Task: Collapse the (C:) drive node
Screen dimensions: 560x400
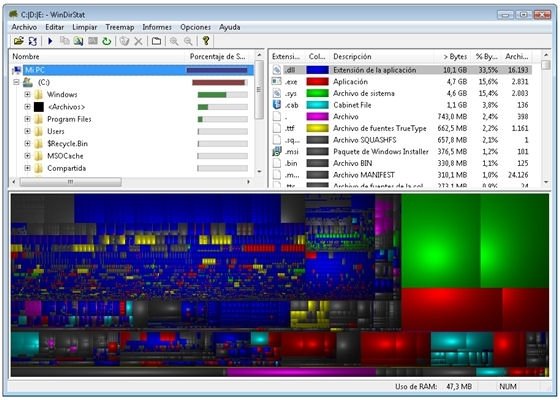Action: pos(16,82)
